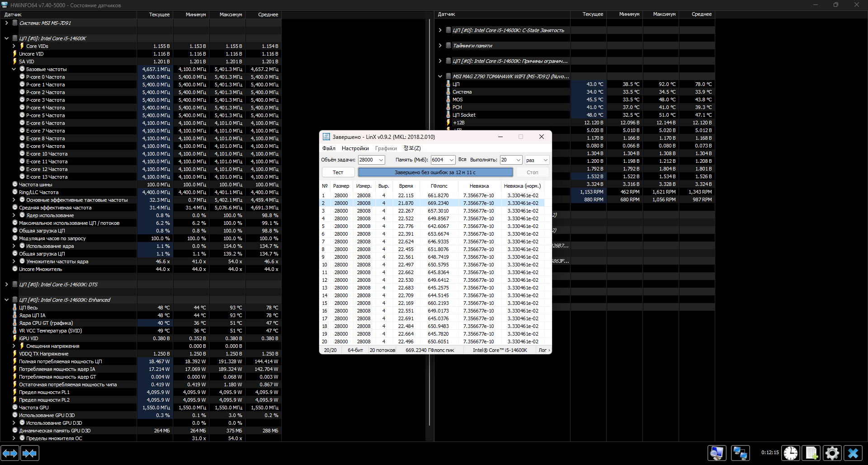The image size is (868, 465).
Task: Click the network remote monitoring icon
Action: (740, 453)
